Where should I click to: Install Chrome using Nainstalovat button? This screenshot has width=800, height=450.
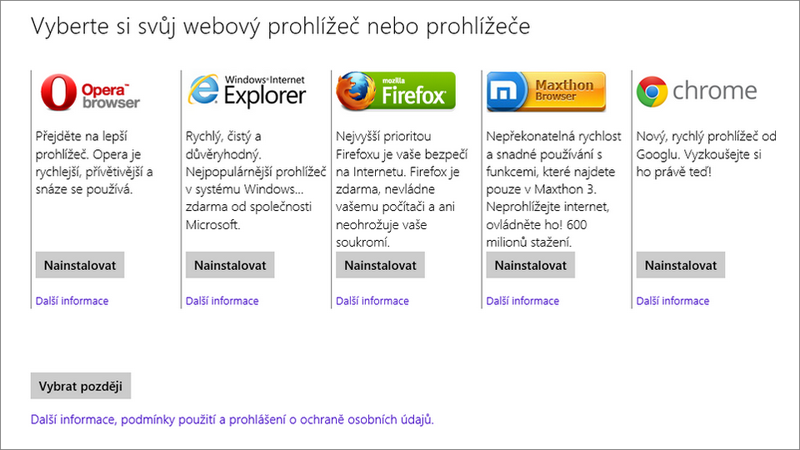(680, 265)
